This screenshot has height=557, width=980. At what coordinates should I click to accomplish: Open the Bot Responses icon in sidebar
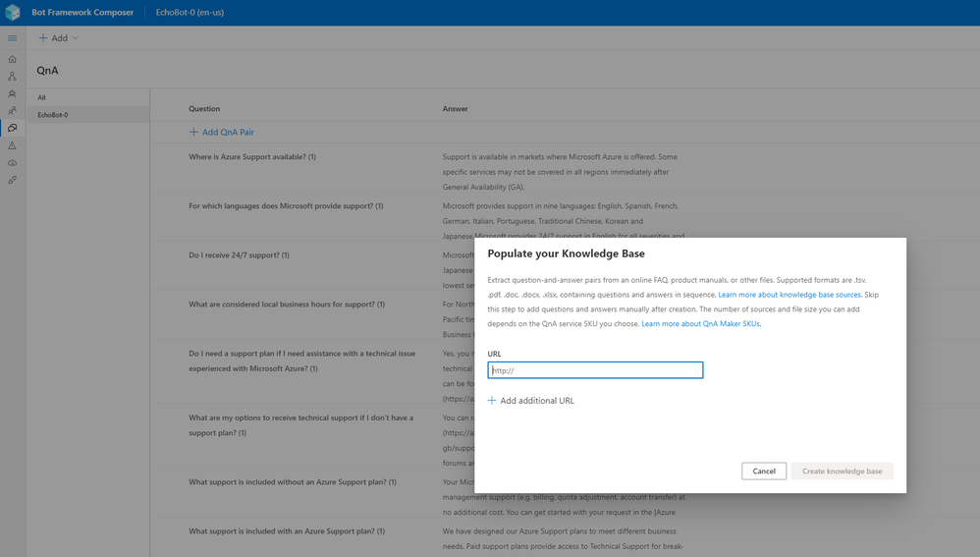[x=13, y=93]
